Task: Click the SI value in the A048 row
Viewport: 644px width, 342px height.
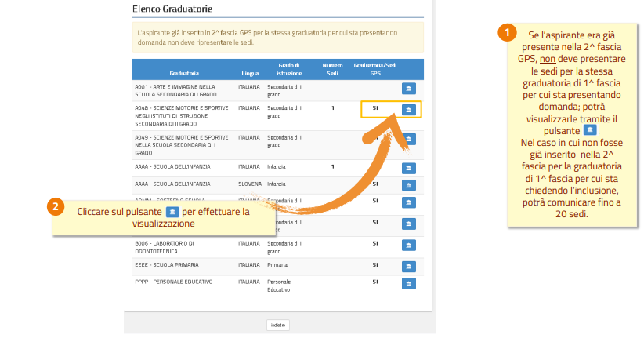Action: click(375, 108)
